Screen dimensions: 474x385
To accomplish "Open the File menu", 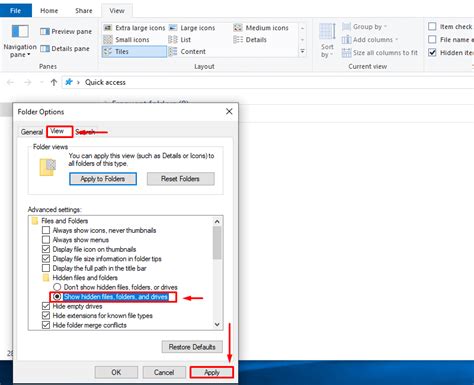I will coord(16,11).
